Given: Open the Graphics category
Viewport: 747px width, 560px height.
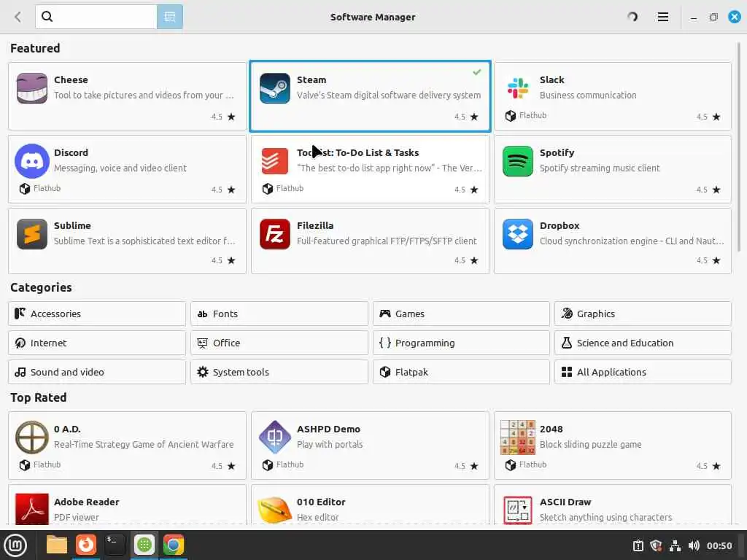Looking at the screenshot, I should (x=643, y=314).
